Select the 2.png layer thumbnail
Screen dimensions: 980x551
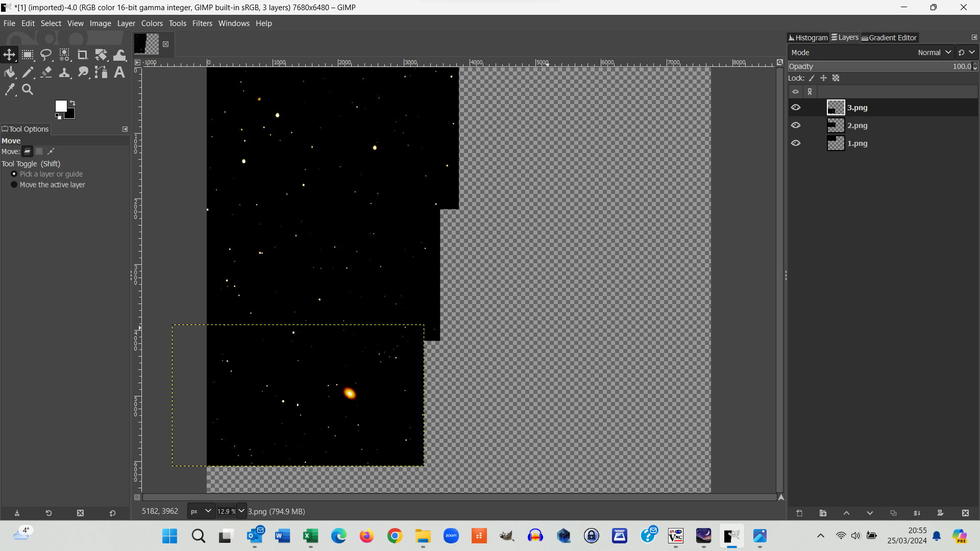(x=836, y=126)
